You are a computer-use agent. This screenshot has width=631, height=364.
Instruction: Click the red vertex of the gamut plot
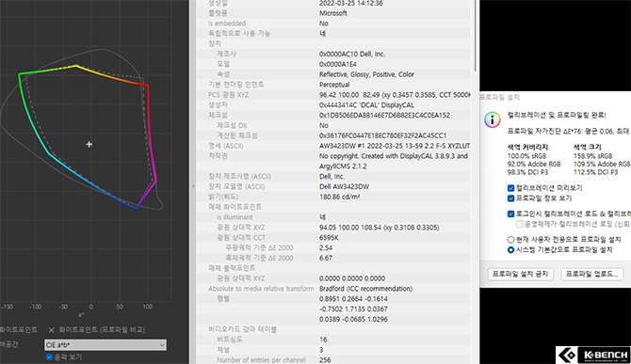coord(148,86)
